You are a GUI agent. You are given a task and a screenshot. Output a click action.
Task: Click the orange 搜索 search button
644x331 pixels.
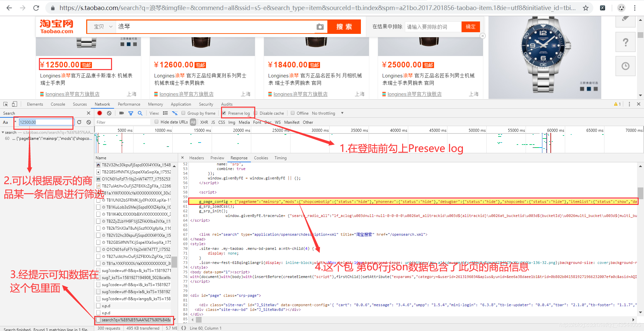344,26
